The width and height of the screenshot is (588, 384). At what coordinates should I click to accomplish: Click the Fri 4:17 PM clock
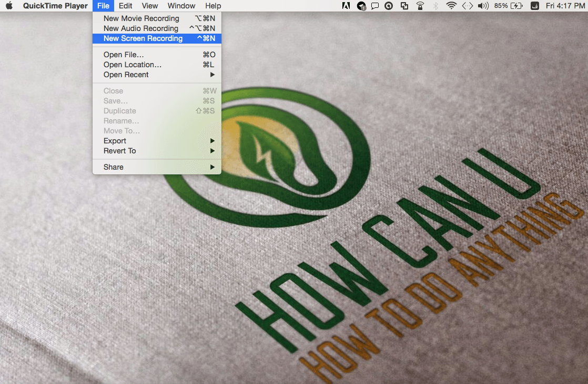(x=565, y=6)
